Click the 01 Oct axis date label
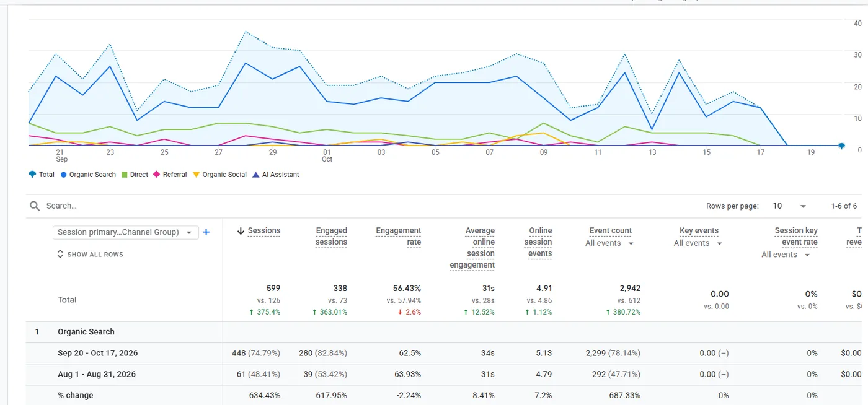The width and height of the screenshot is (868, 405). tap(327, 155)
